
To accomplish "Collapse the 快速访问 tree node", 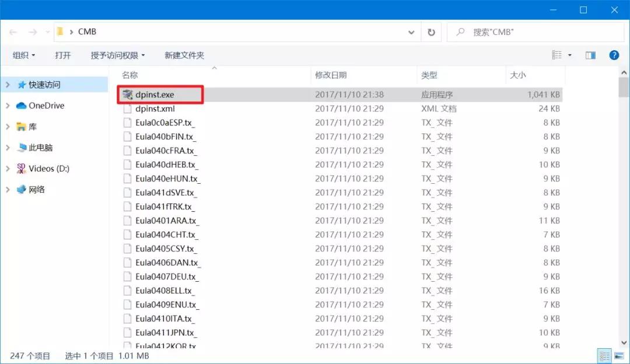I will 7,84.
